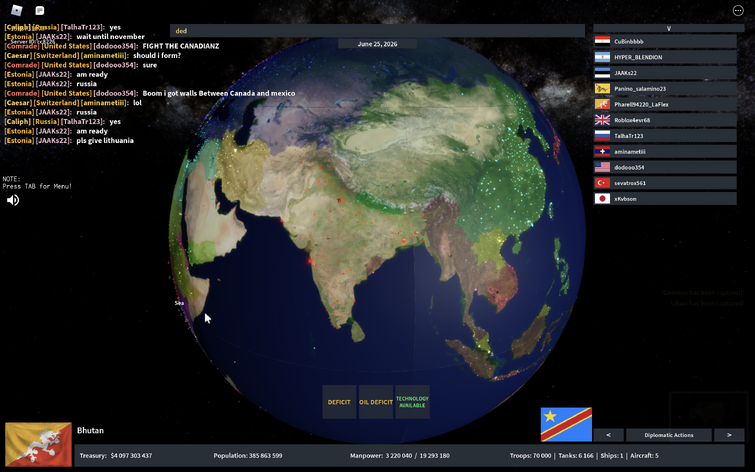Click the Japan flag beside xKvbson
Image resolution: width=755 pixels, height=472 pixels.
pyautogui.click(x=602, y=198)
